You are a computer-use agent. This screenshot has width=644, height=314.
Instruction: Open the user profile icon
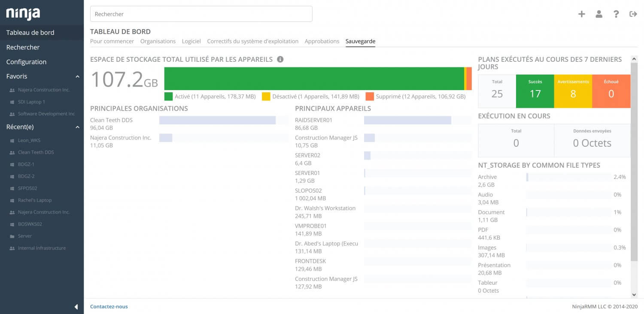(x=599, y=14)
